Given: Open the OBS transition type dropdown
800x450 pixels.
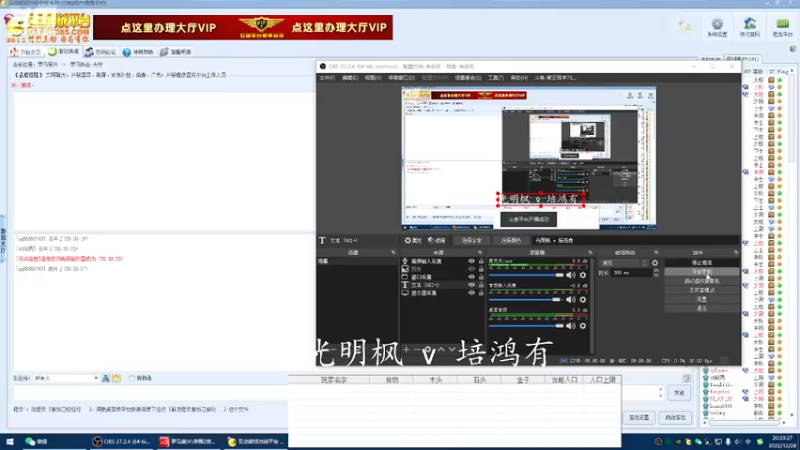Looking at the screenshot, I should [624, 263].
